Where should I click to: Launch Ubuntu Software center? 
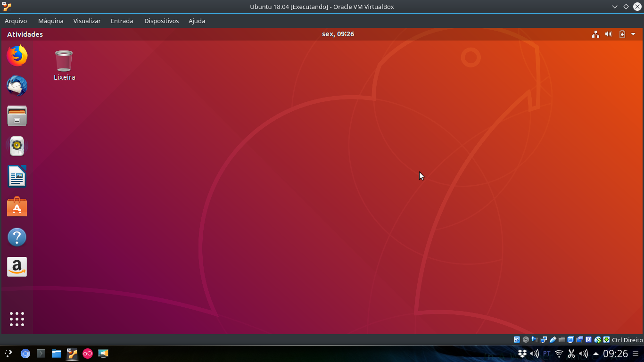[17, 206]
